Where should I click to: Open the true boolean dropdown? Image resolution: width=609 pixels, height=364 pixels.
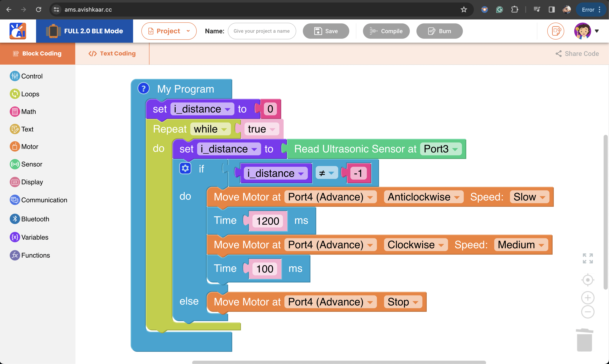tap(262, 129)
